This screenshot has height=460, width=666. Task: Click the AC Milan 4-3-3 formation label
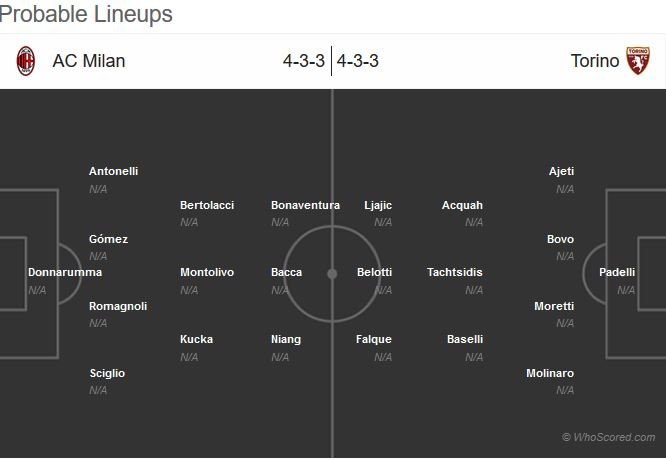304,61
